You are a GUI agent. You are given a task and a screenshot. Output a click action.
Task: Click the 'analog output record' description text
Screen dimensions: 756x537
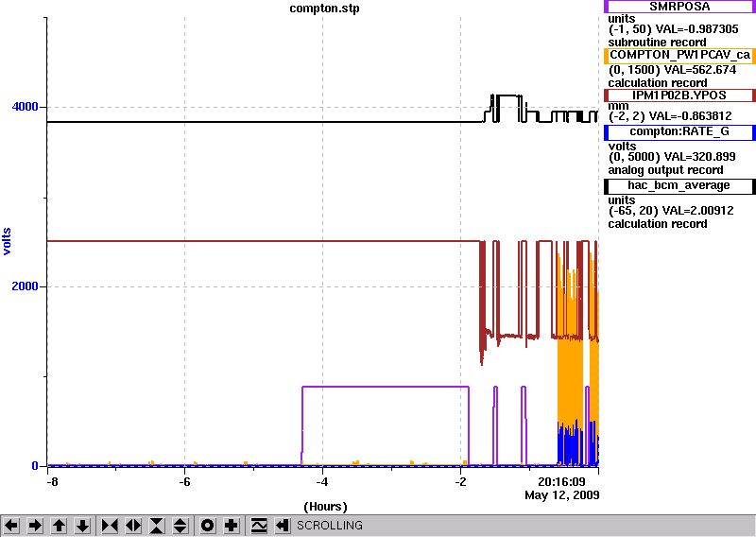pos(666,170)
